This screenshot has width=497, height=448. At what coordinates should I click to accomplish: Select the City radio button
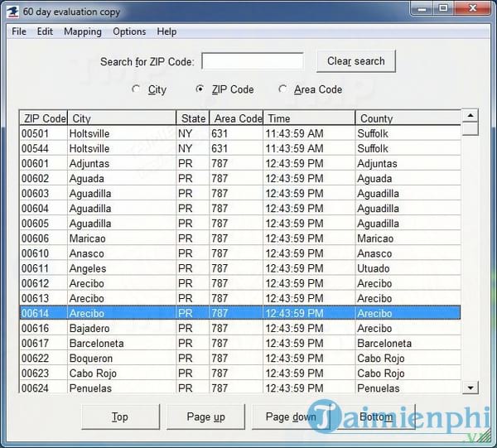coord(137,89)
